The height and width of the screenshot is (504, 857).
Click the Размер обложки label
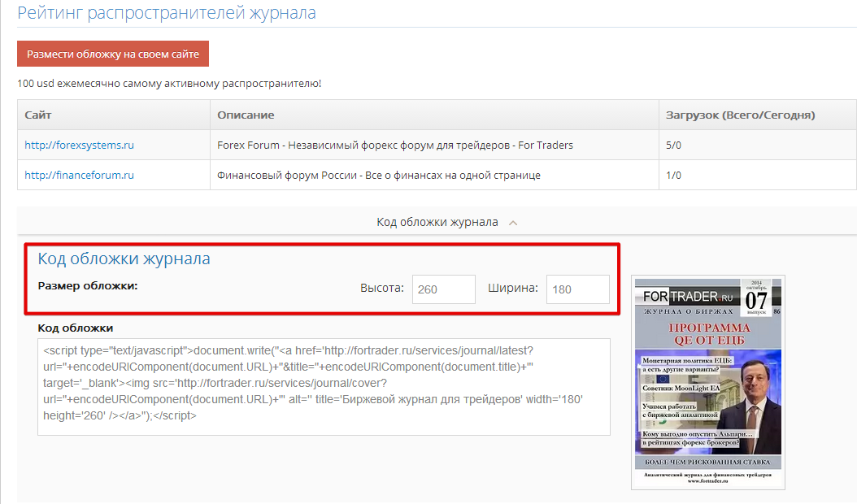pyautogui.click(x=88, y=286)
